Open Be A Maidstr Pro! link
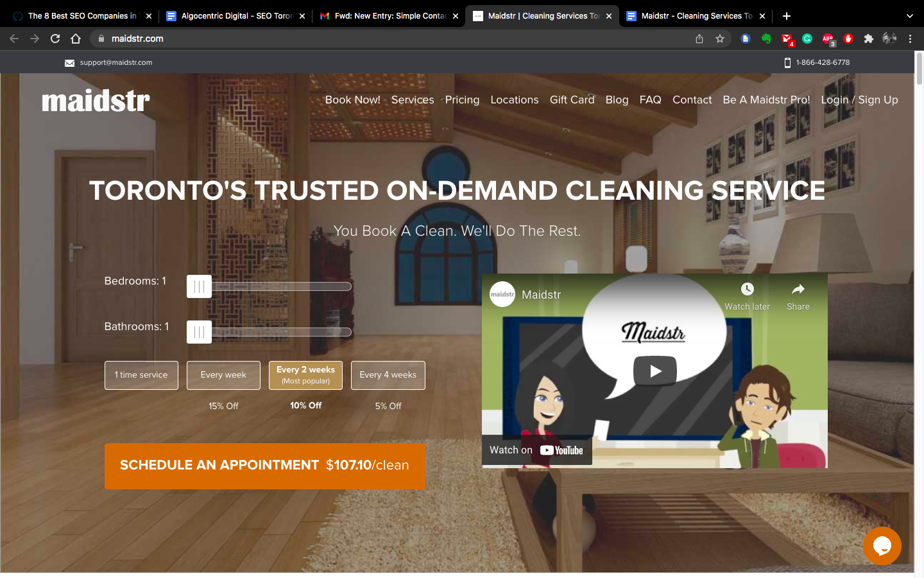This screenshot has height=578, width=924. tap(766, 100)
